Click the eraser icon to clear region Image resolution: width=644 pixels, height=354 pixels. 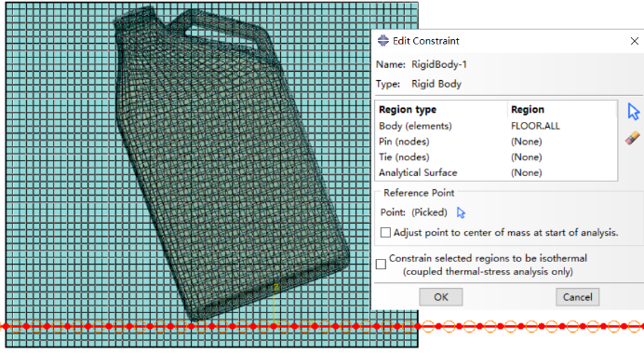pos(633,138)
